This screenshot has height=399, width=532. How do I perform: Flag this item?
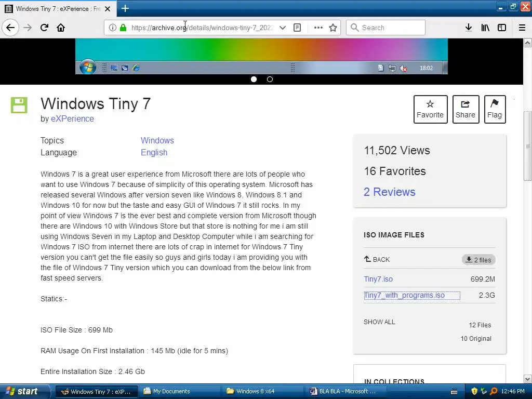495,109
